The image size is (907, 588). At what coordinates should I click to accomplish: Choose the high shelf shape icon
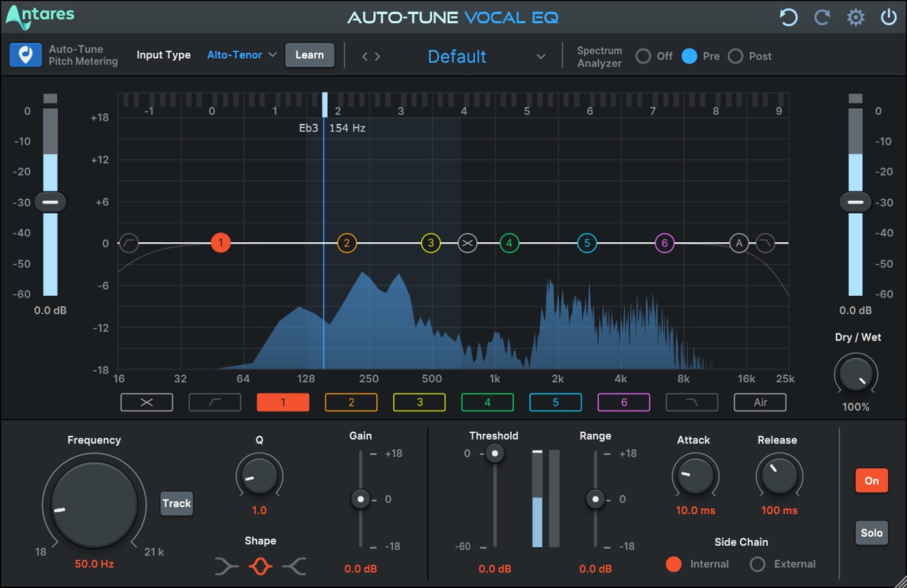point(294,567)
